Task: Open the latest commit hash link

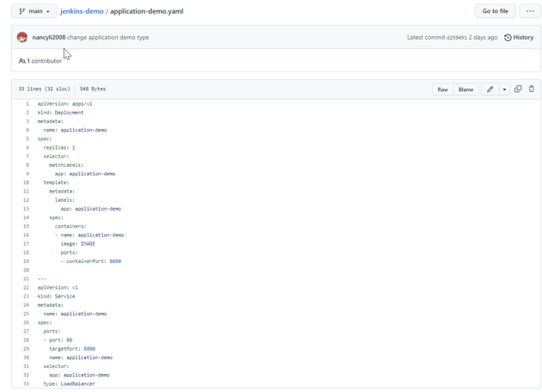Action: pos(456,37)
